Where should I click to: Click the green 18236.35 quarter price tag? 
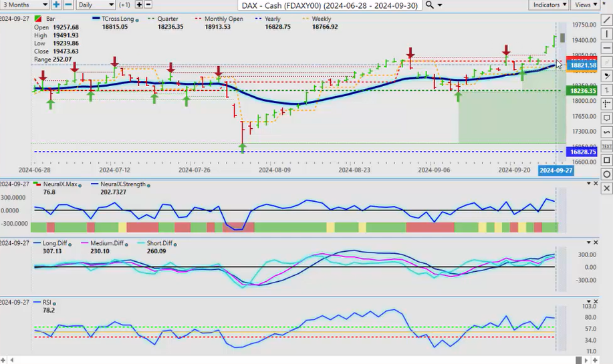(582, 91)
